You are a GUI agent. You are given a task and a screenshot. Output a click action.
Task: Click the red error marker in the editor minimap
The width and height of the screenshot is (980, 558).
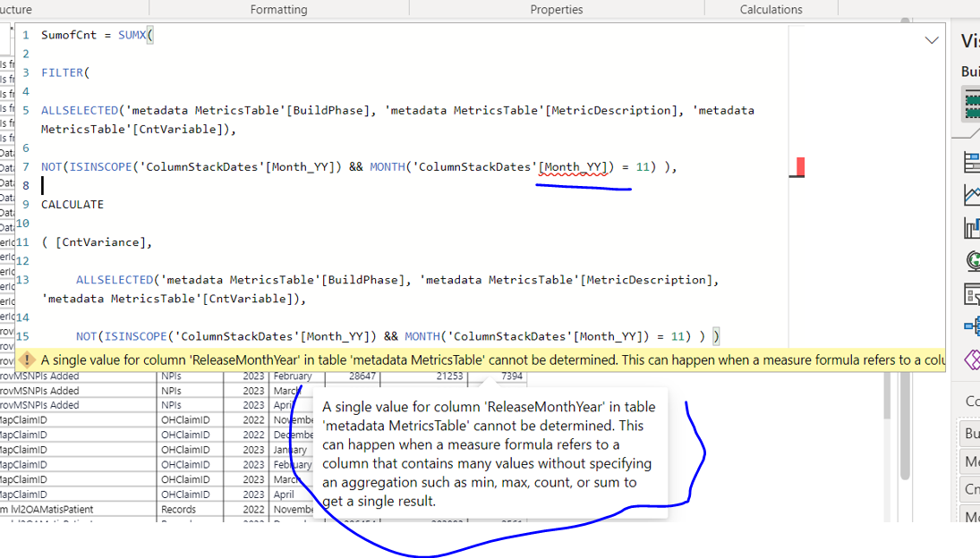801,166
